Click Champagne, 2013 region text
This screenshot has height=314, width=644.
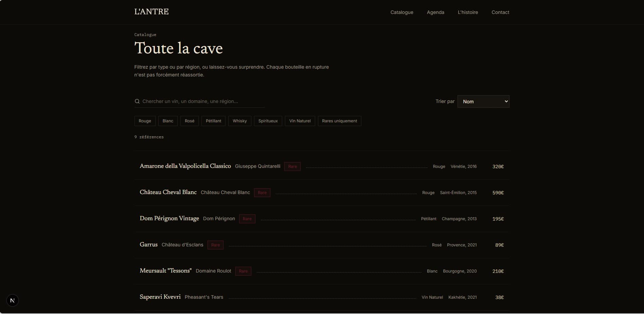459,219
